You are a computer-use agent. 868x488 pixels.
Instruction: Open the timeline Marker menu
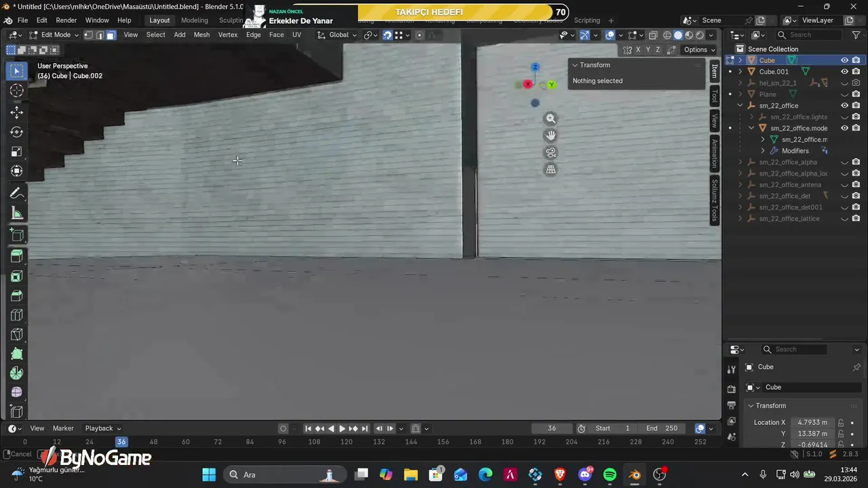pyautogui.click(x=63, y=428)
